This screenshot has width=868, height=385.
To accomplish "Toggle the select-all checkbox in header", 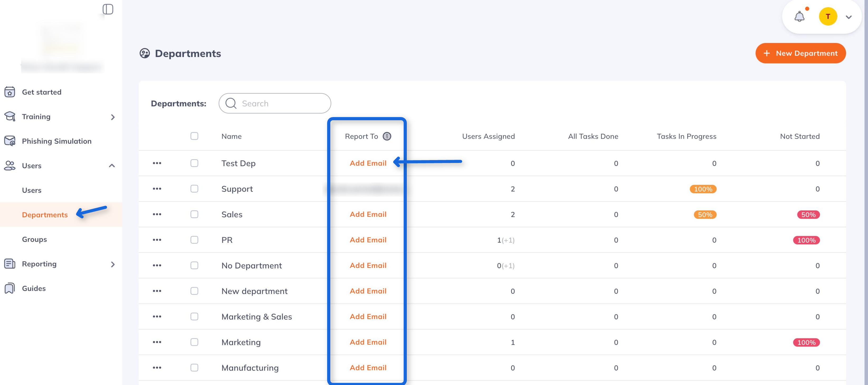I will [x=194, y=136].
